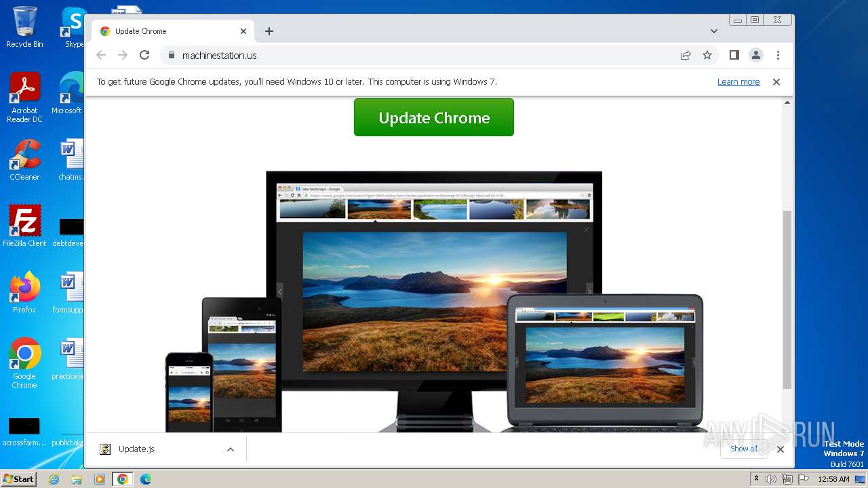
Task: Open the Learn more link in infobar
Action: (x=738, y=82)
